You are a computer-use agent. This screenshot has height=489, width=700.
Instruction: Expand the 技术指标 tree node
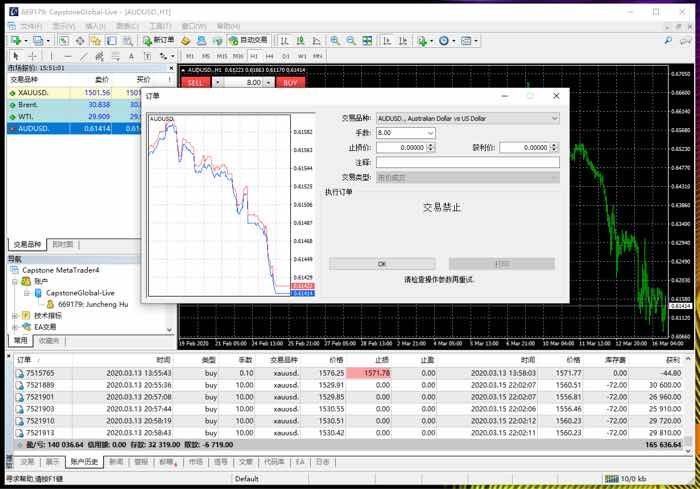14,314
